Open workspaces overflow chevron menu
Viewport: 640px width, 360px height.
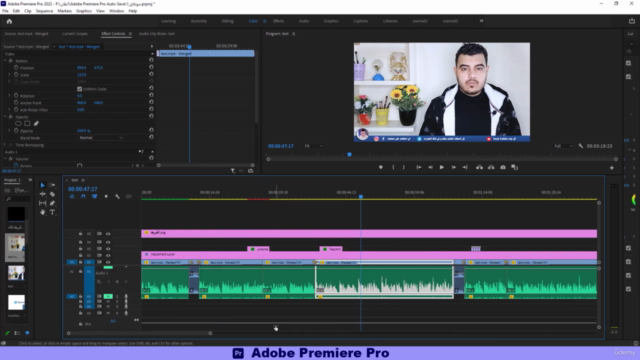(482, 21)
